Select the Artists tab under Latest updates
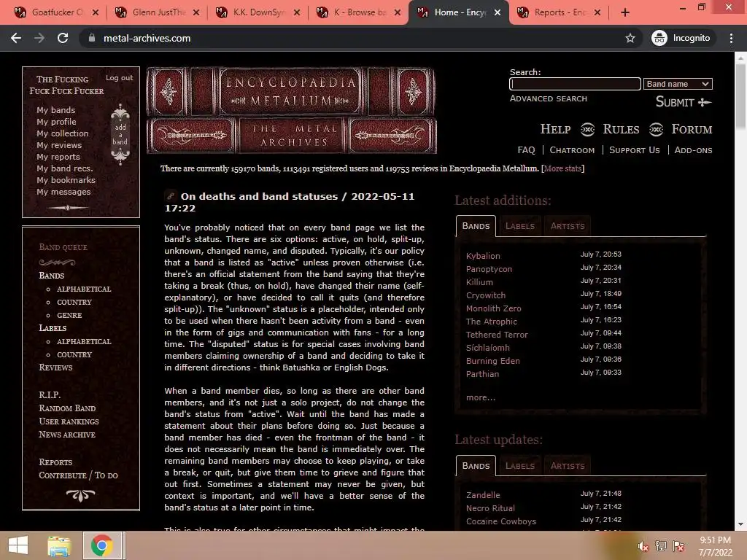Viewport: 747px width, 560px height. point(568,466)
